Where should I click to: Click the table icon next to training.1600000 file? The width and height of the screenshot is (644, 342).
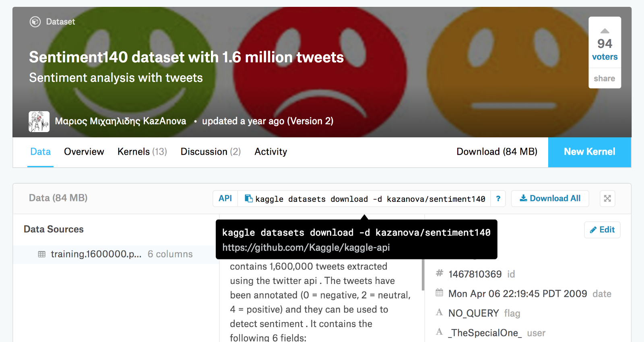(x=42, y=254)
